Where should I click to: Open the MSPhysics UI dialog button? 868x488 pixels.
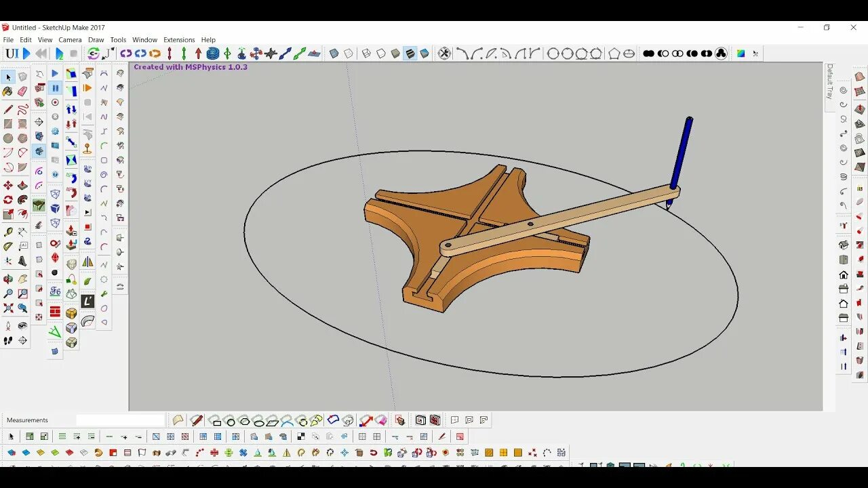pyautogui.click(x=12, y=54)
